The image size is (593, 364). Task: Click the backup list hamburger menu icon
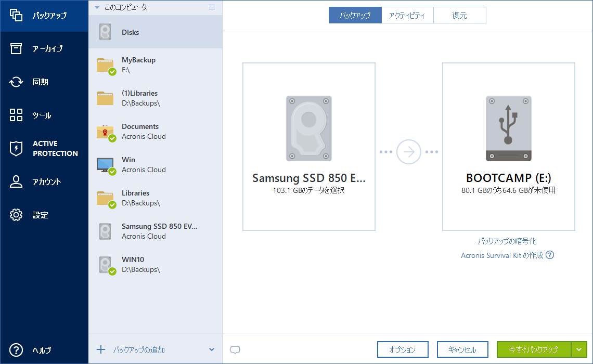(x=212, y=7)
